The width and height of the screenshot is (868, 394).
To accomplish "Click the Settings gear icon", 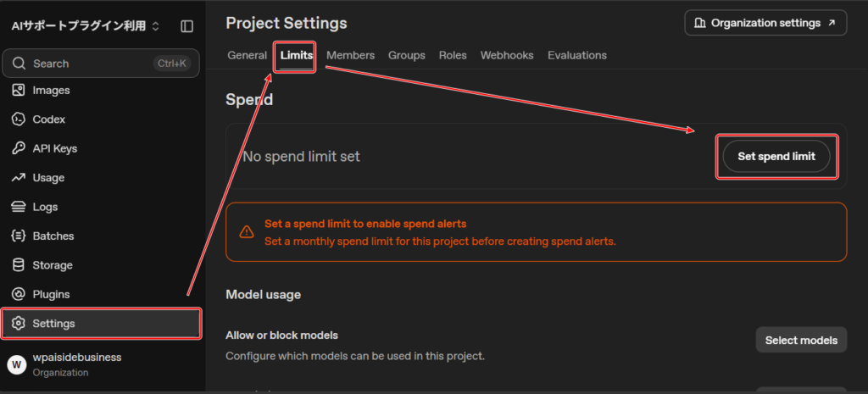I will [x=19, y=323].
